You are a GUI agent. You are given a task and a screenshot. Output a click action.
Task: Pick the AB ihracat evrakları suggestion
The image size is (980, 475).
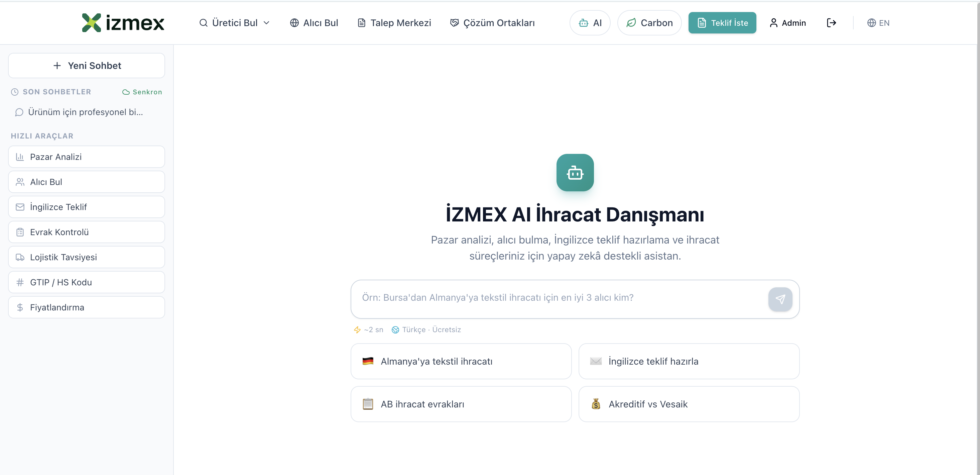(x=461, y=404)
